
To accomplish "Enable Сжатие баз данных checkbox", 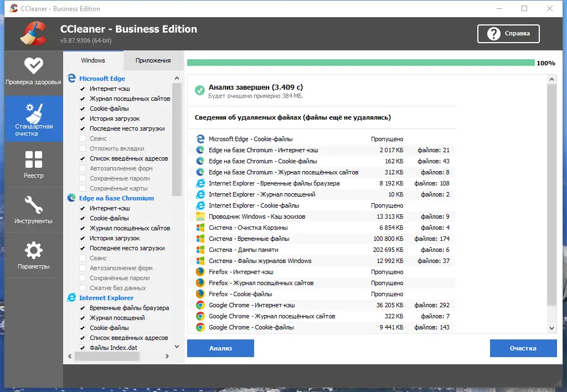I will coord(83,288).
